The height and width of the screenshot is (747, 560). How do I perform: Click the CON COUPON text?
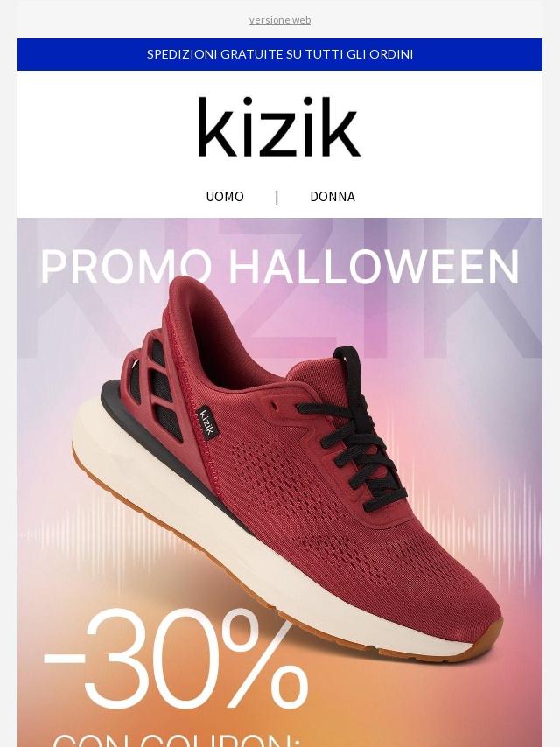pos(177,740)
